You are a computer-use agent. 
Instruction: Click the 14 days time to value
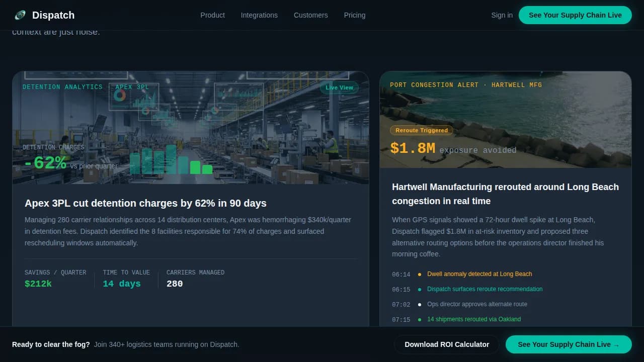122,284
